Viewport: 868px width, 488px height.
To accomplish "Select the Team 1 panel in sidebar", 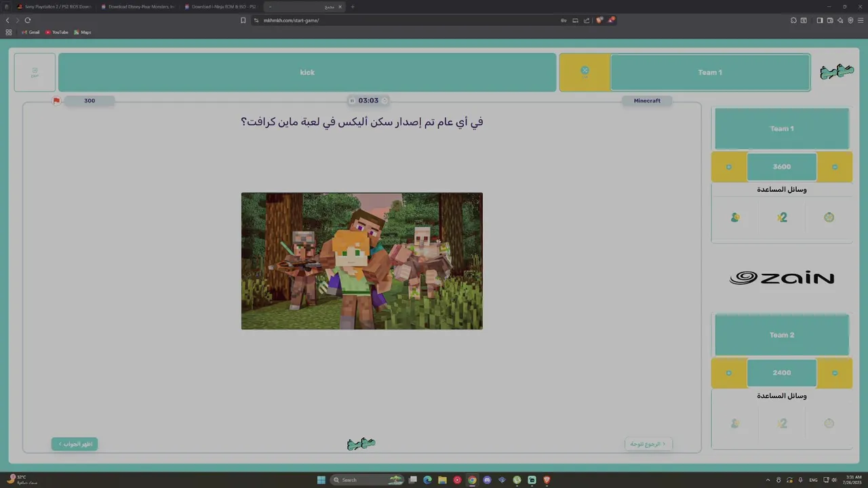I will pos(782,129).
